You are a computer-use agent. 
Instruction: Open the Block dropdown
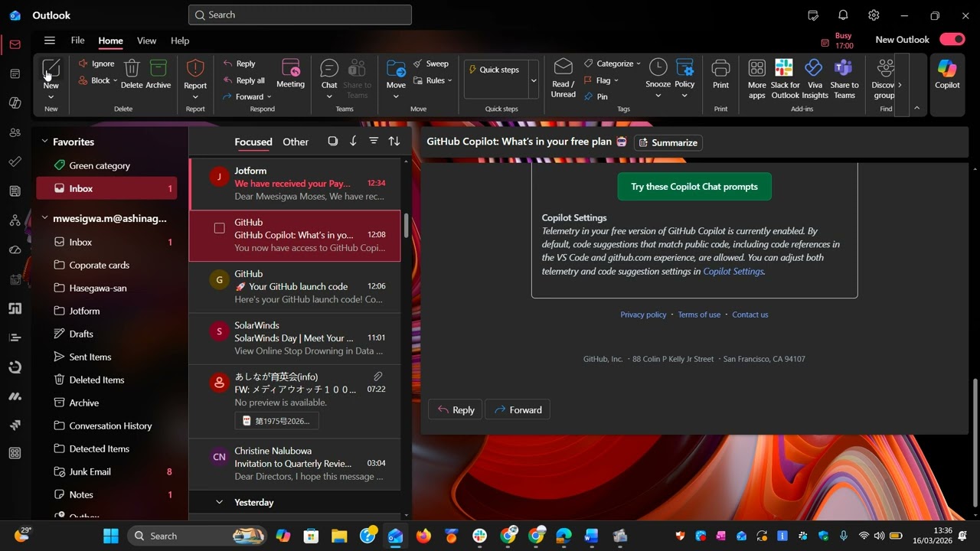[115, 80]
